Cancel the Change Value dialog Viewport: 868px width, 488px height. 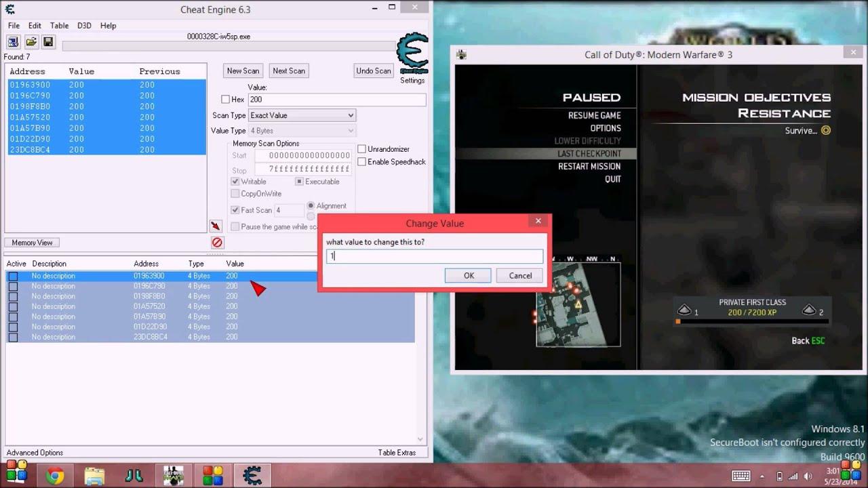(x=520, y=275)
